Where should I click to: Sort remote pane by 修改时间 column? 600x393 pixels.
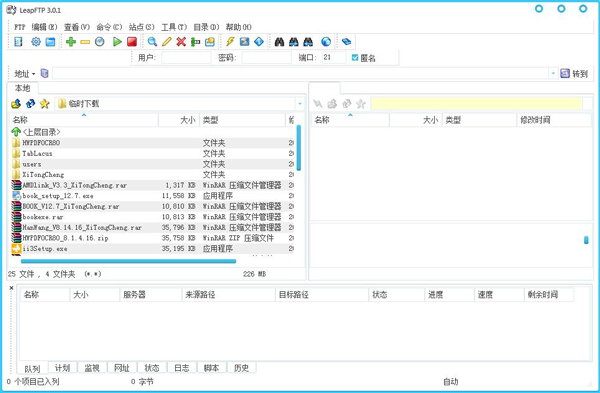tap(554, 120)
